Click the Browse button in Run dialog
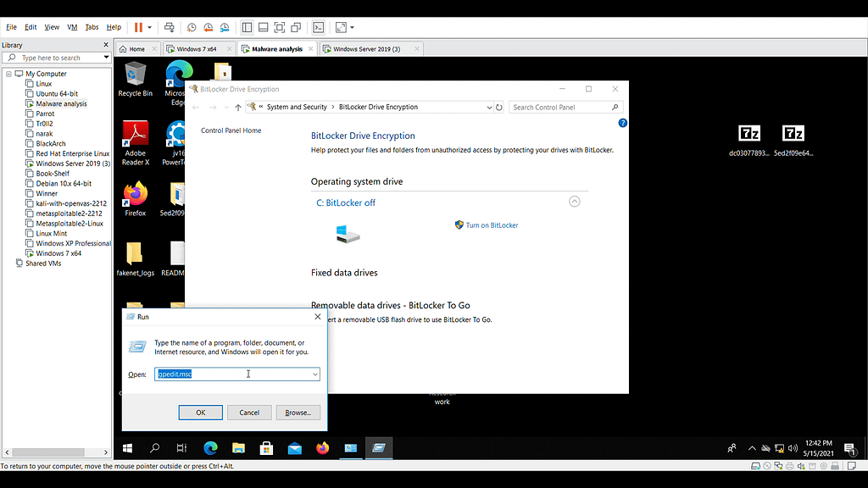The height and width of the screenshot is (488, 868). point(298,413)
